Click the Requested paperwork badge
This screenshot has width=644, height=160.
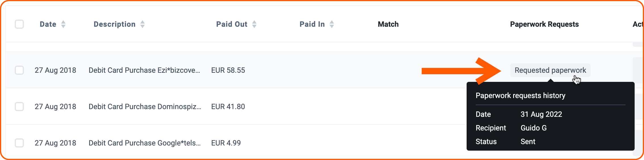point(550,70)
